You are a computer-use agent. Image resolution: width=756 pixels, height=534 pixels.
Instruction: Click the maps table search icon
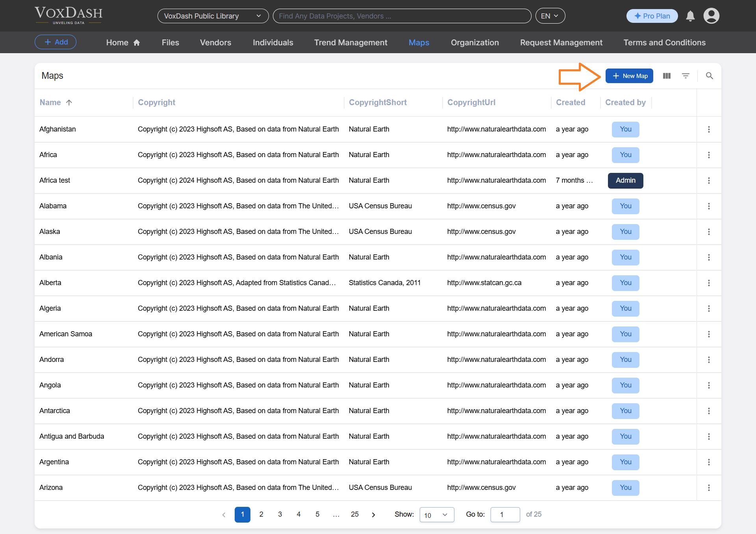pyautogui.click(x=709, y=76)
